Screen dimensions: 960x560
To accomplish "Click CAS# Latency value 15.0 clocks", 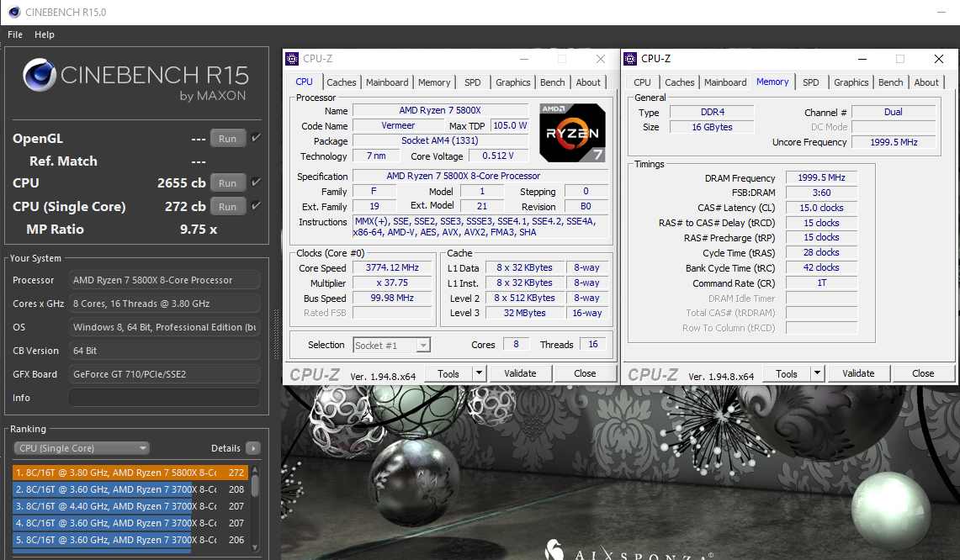I will tap(821, 208).
